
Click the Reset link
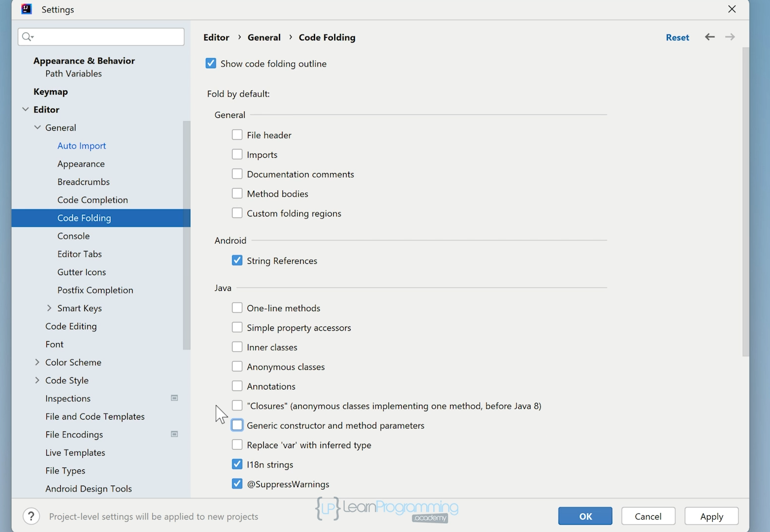(x=677, y=37)
